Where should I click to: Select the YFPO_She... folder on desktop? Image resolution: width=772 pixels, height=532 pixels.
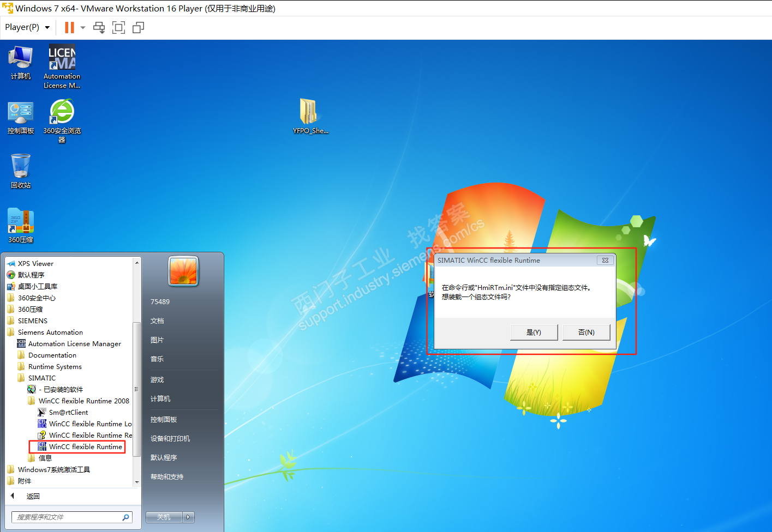310,117
